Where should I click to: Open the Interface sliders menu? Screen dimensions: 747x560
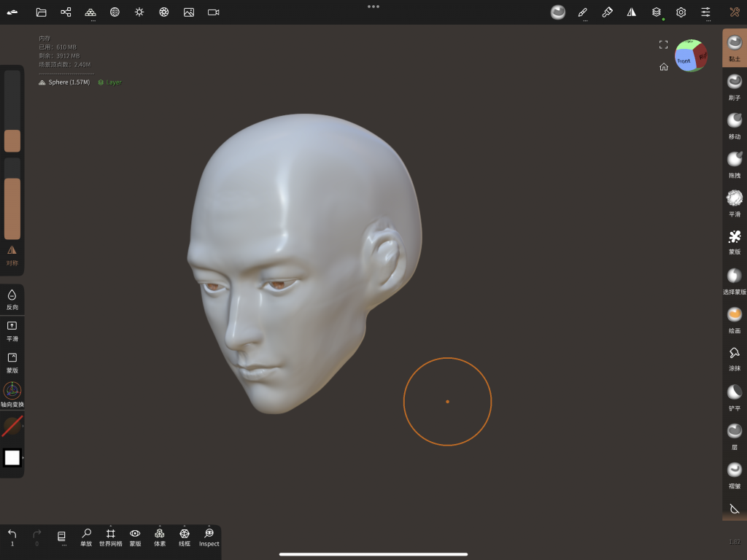[x=705, y=12]
